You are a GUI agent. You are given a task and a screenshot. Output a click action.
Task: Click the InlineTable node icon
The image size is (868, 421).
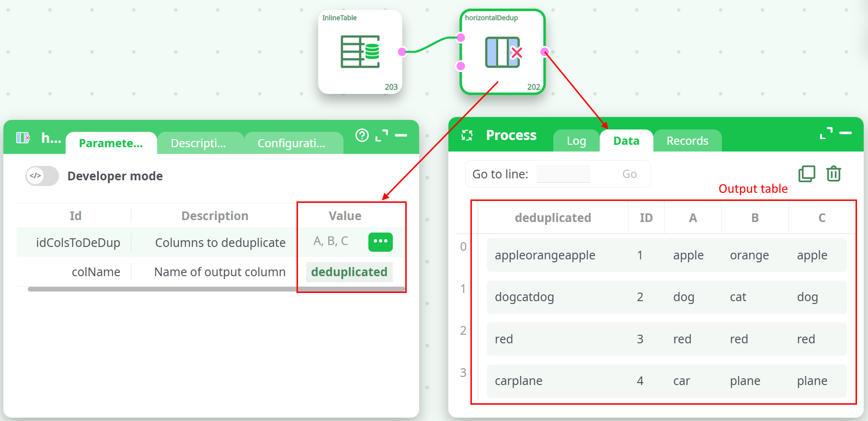click(360, 52)
